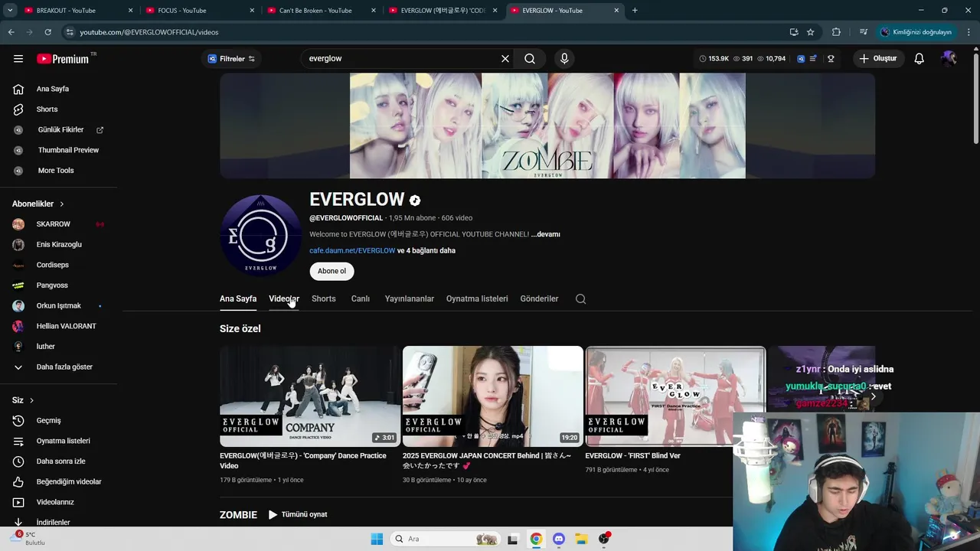Open the JAPAN CONCERT Behind video thumbnail
This screenshot has width=980, height=551.
[x=492, y=396]
